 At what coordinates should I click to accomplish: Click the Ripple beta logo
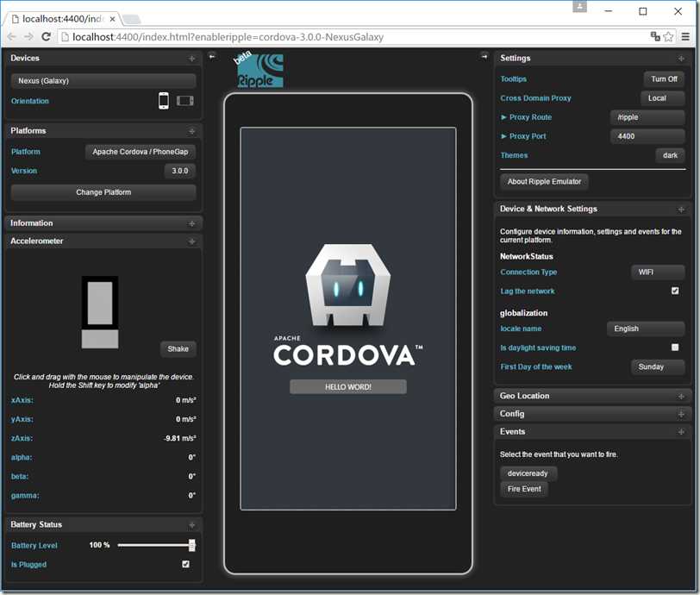pos(259,70)
